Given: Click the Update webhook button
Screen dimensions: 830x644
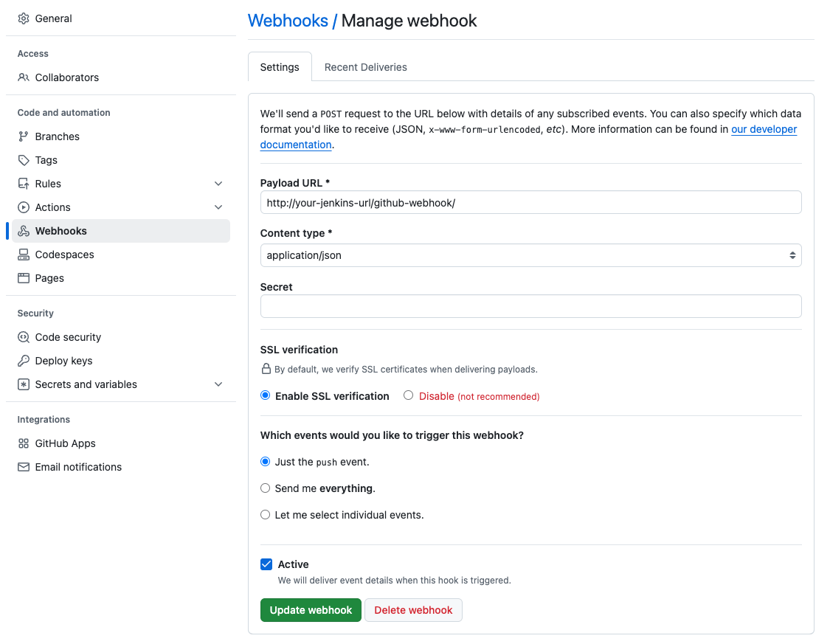Looking at the screenshot, I should (311, 610).
